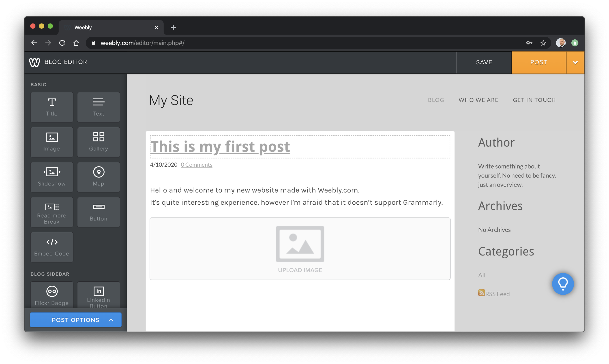Click the 'My Site' site title
This screenshot has height=364, width=609.
click(171, 100)
